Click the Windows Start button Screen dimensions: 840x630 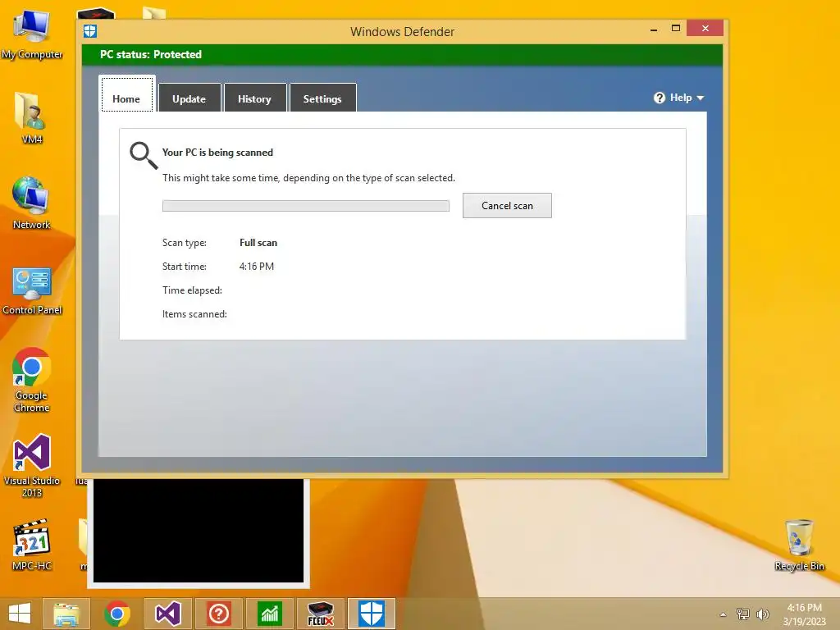pyautogui.click(x=20, y=614)
